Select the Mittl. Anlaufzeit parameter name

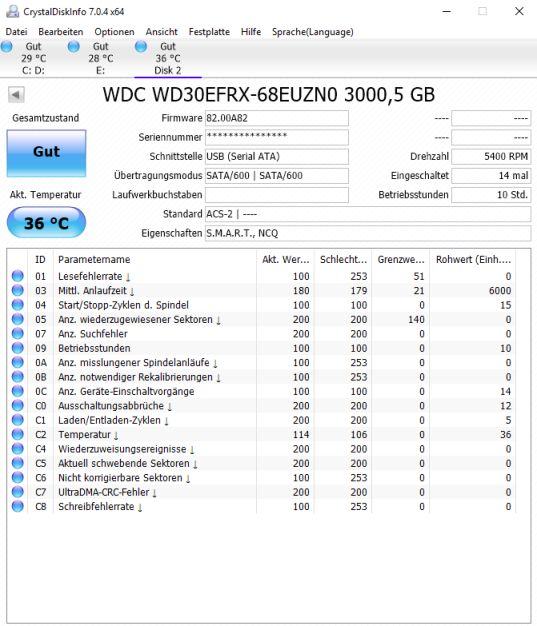[96, 291]
